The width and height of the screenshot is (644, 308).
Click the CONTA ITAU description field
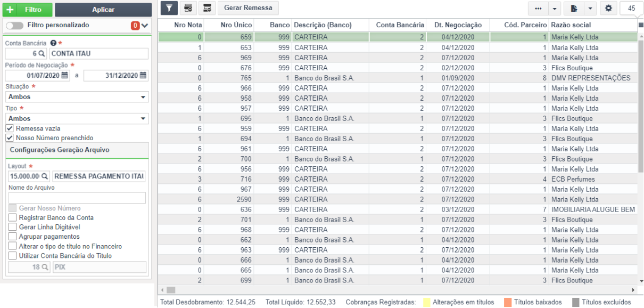(x=99, y=54)
